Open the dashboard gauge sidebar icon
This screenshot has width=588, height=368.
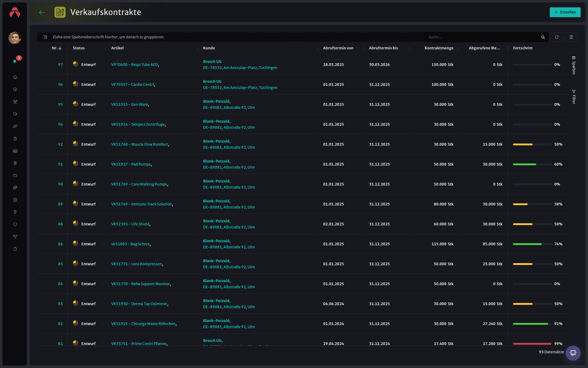pyautogui.click(x=15, y=90)
